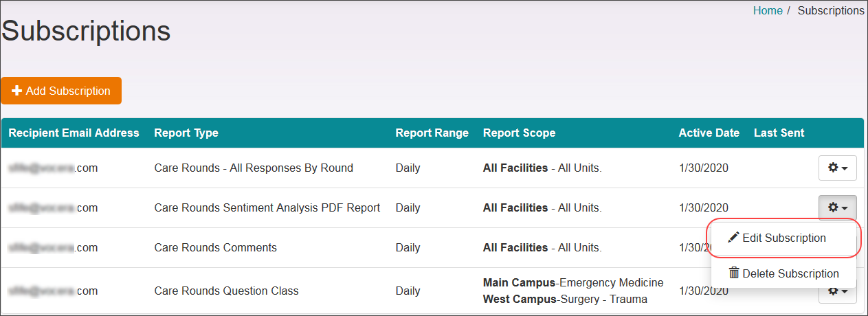Click the Active Date column header

pyautogui.click(x=709, y=133)
